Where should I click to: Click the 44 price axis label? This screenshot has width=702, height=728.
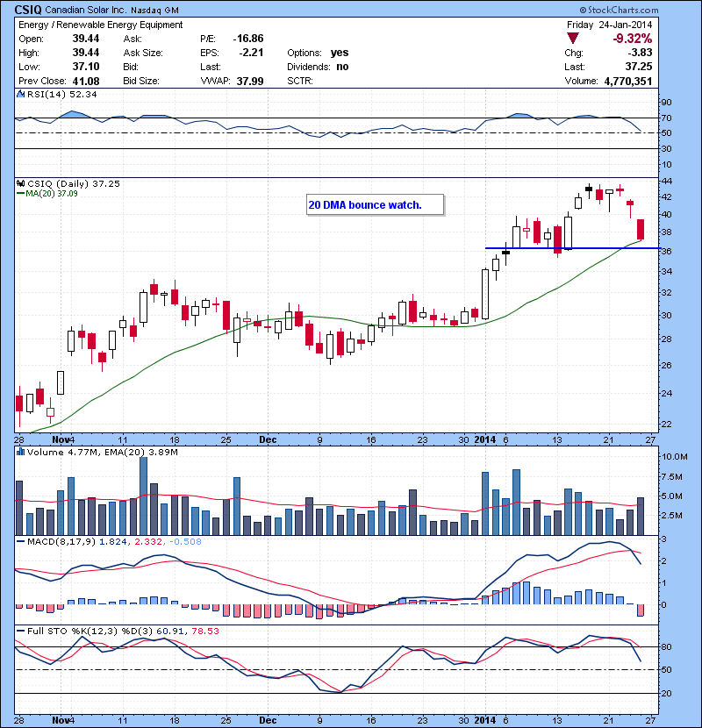tap(666, 180)
